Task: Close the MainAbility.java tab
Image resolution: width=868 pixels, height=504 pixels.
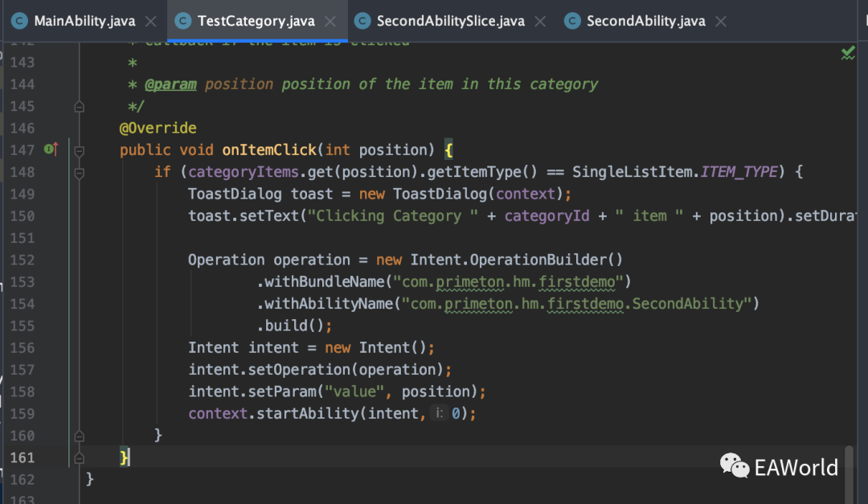Action: click(x=150, y=22)
